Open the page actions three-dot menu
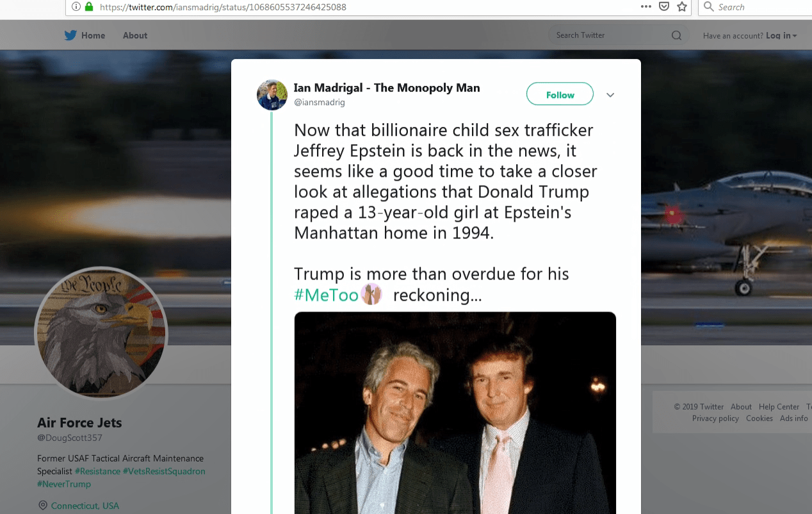 [x=646, y=7]
